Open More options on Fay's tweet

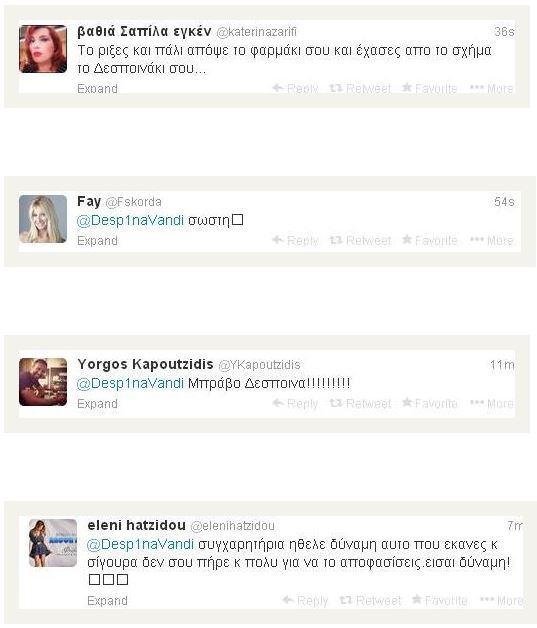491,240
